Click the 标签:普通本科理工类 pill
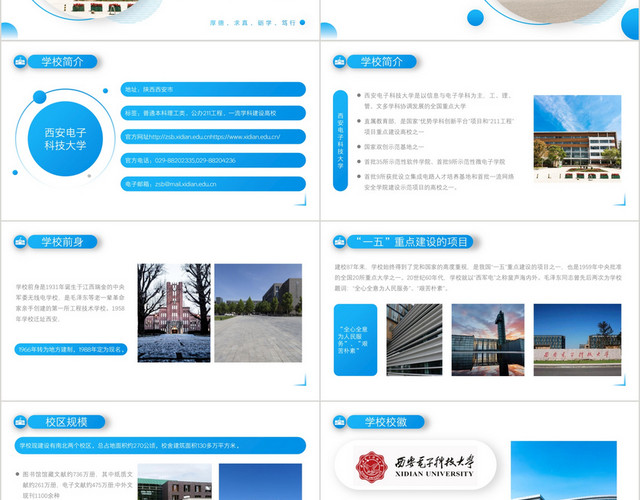This screenshot has height=500, width=640. [213, 113]
